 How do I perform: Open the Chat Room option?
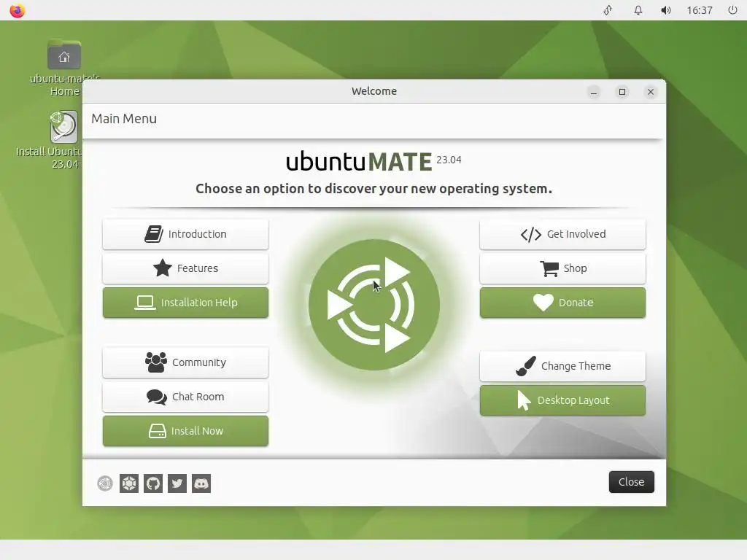pos(185,397)
